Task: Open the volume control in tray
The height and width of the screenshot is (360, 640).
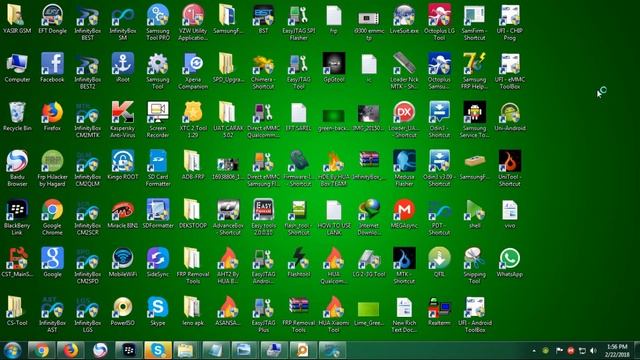Action: click(593, 351)
